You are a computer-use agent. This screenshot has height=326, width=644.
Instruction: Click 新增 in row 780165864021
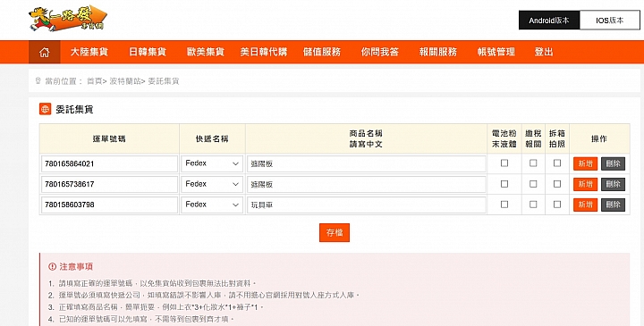(x=585, y=163)
